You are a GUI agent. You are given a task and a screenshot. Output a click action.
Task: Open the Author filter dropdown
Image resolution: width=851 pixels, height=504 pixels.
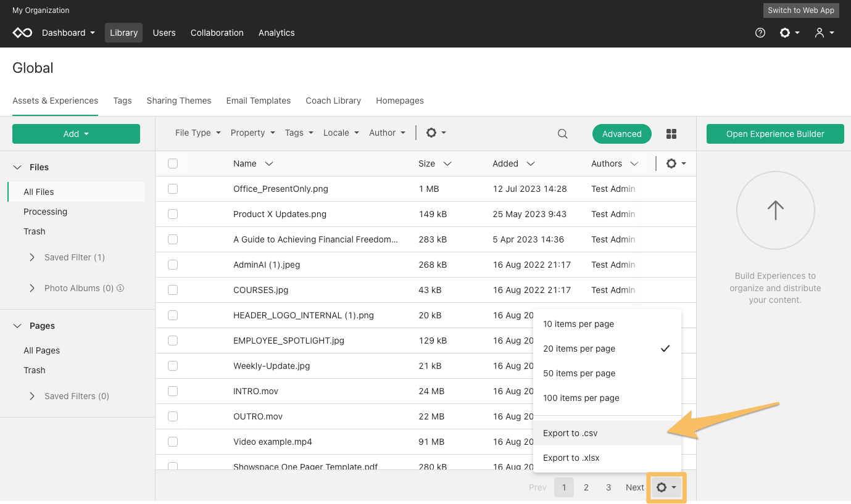click(x=387, y=133)
